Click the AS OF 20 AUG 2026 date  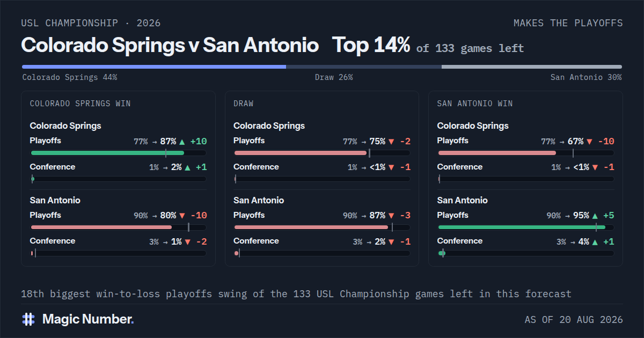pos(574,320)
